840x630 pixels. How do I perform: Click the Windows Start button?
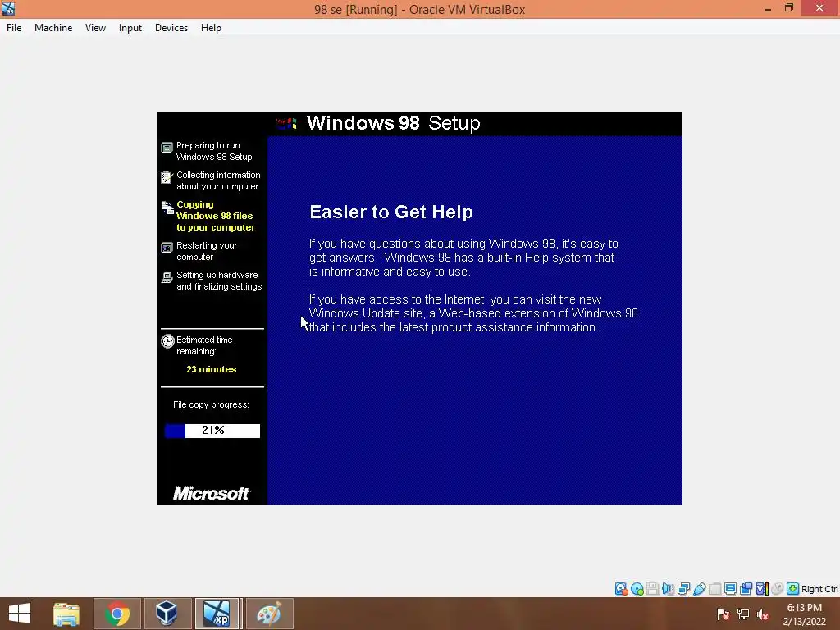click(x=20, y=614)
